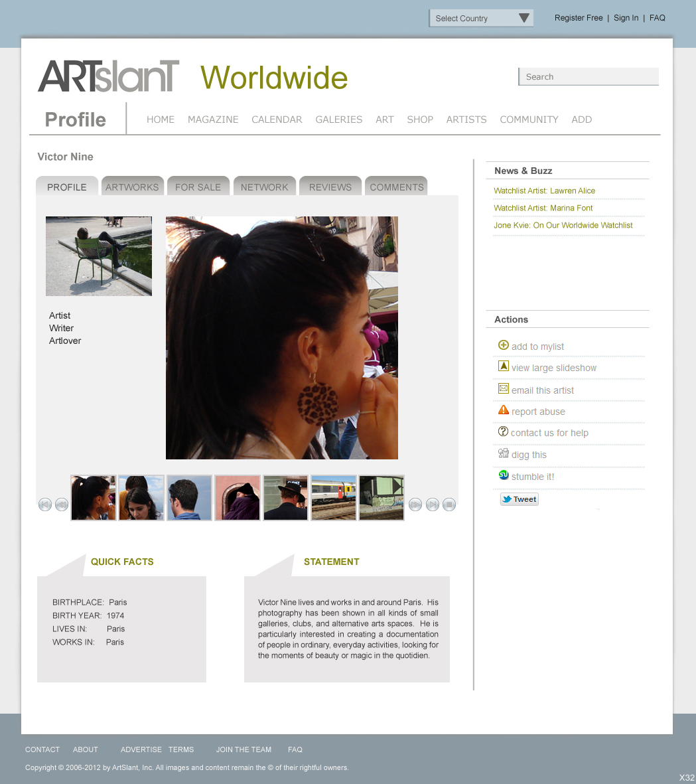Click the report abuse warning triangle icon

[504, 410]
